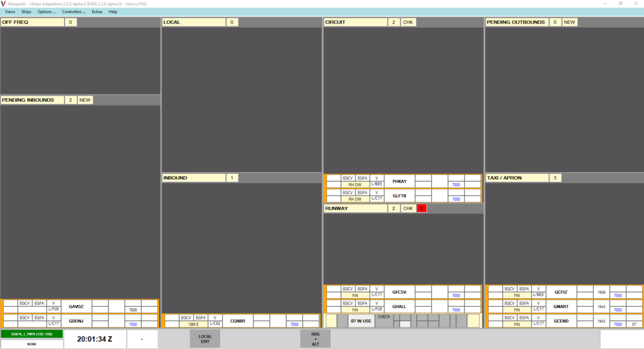
Task: Click NEW in PENDING OUTBOUNDS header
Action: (569, 22)
